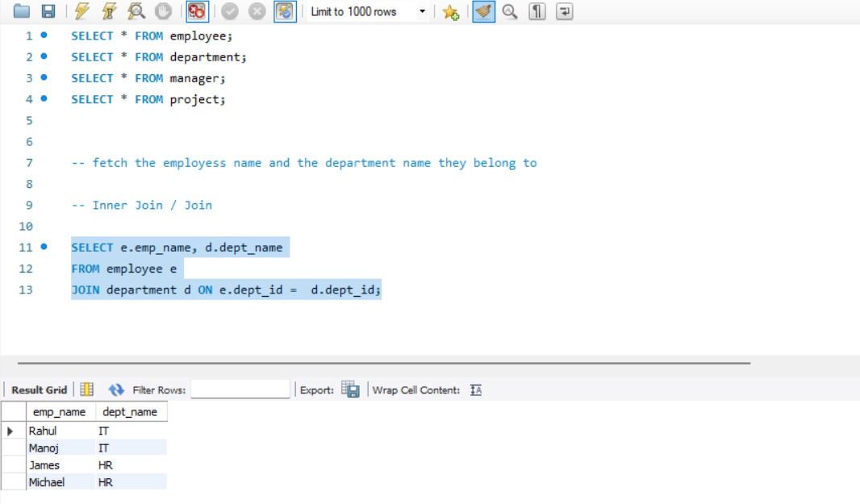Viewport: 860px width, 504px height.
Task: Click the statement marker dot on line 1
Action: click(x=44, y=35)
